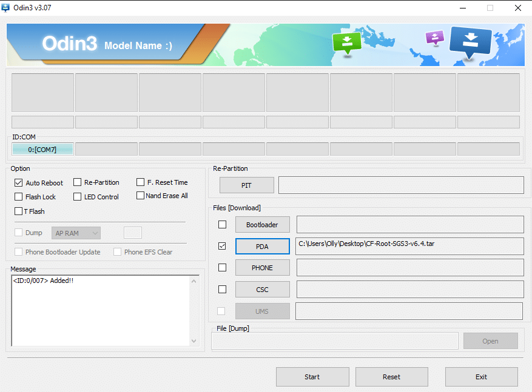Uncheck the Auto Reboot option
532x392 pixels.
tap(18, 182)
